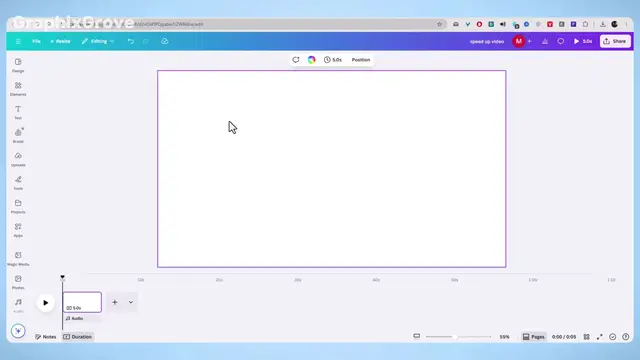The image size is (640, 360).
Task: Preview the video with Play 5.0s button
Action: pos(583,41)
